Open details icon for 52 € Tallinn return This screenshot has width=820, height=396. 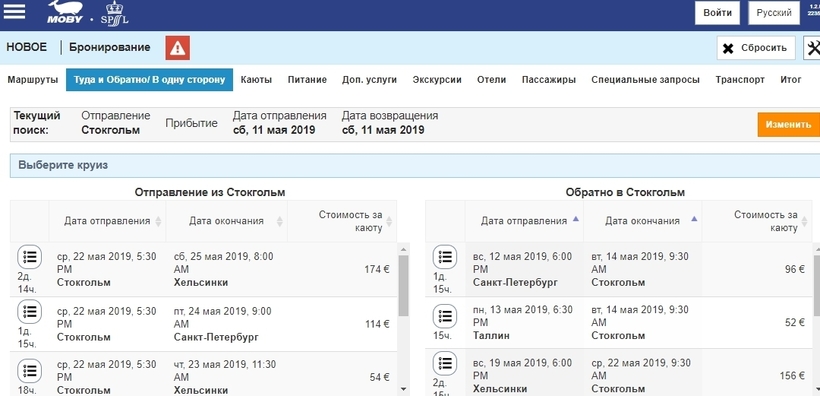(445, 316)
